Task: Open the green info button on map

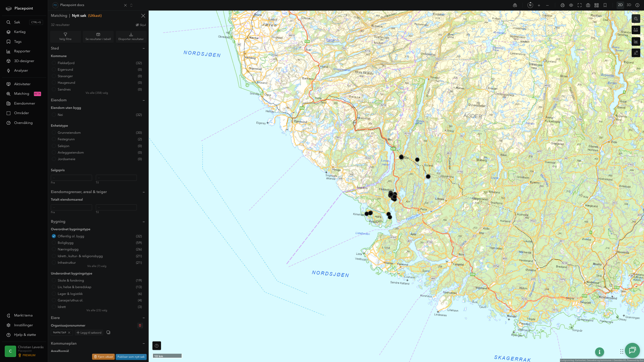Action: tap(599, 352)
